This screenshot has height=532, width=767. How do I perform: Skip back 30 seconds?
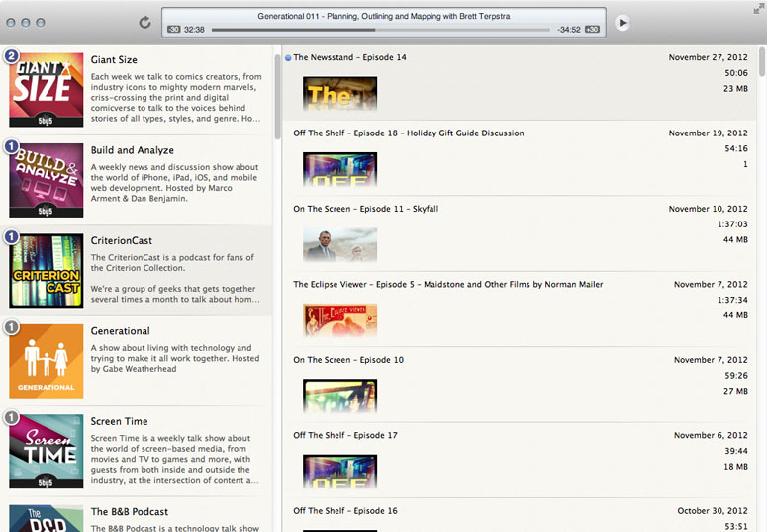174,30
